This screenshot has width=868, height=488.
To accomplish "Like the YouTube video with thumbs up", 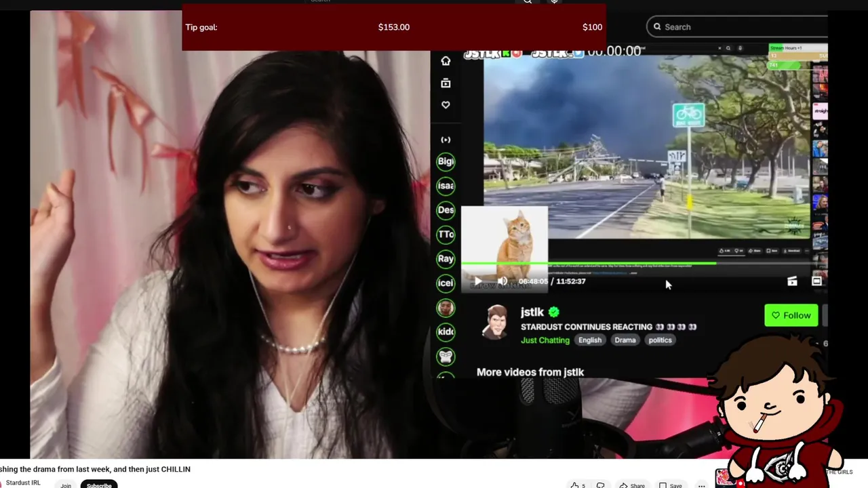I will click(x=578, y=485).
